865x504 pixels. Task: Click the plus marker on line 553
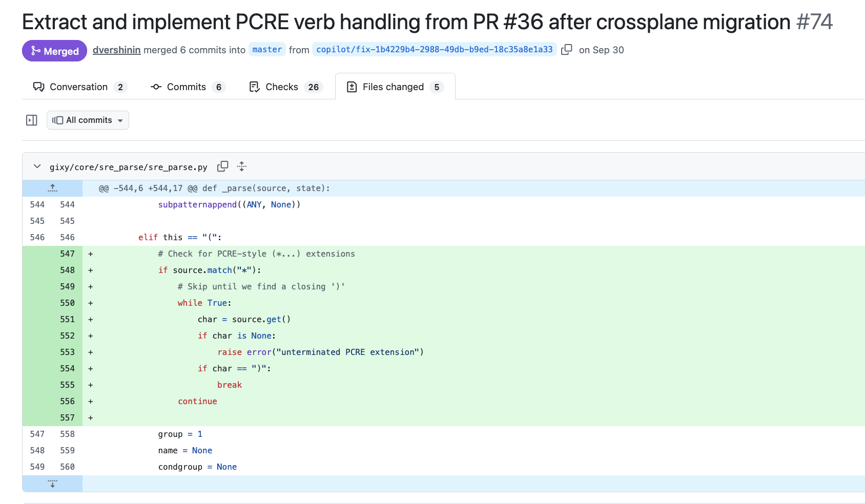coord(91,352)
